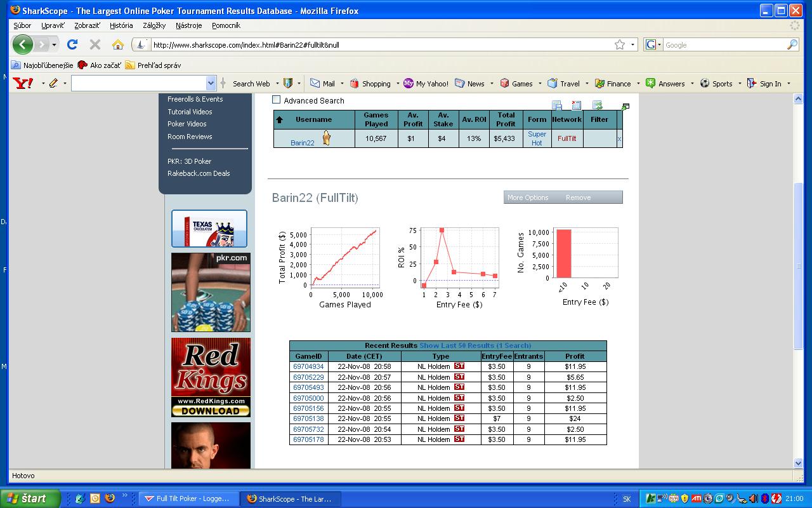Open game ID 69704934 link
Image resolution: width=812 pixels, height=508 pixels.
tap(308, 366)
